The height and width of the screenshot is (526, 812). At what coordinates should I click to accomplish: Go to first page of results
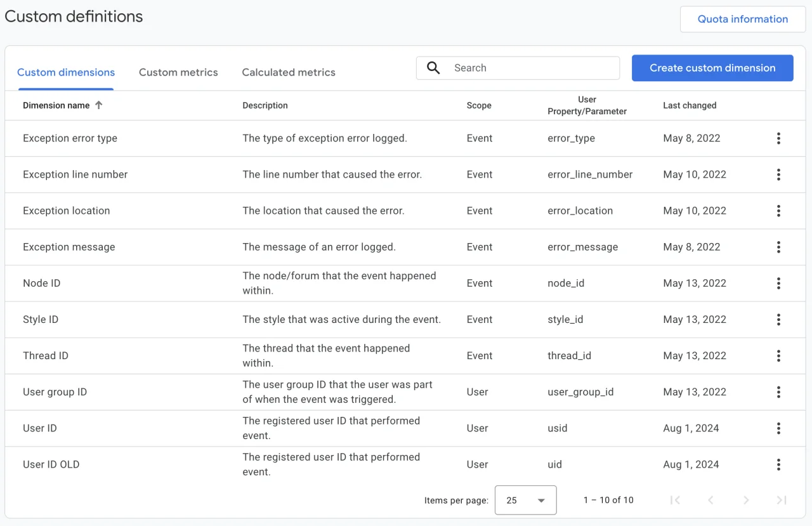pos(675,500)
